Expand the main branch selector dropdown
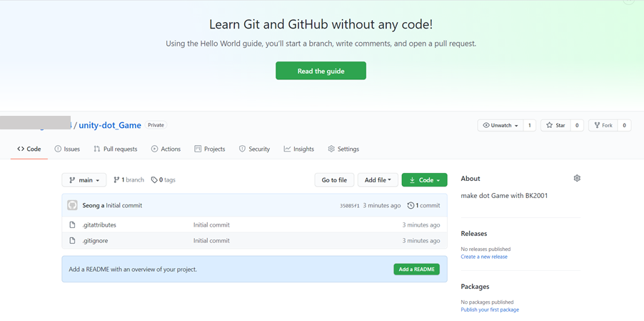 pyautogui.click(x=84, y=180)
